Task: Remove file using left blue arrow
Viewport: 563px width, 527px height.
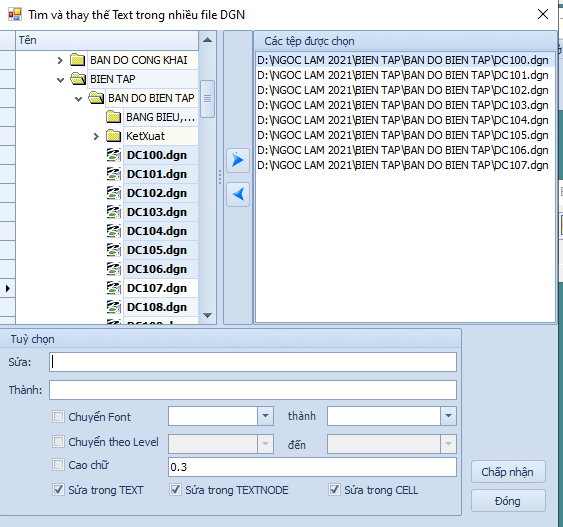Action: pos(238,195)
